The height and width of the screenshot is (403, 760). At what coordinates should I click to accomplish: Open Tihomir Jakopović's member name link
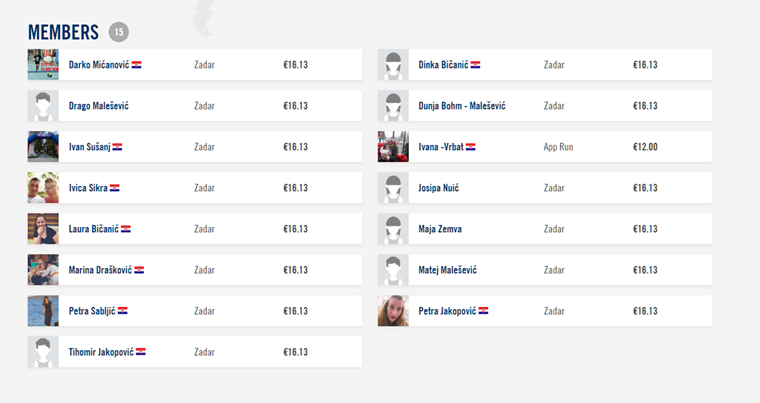click(101, 352)
